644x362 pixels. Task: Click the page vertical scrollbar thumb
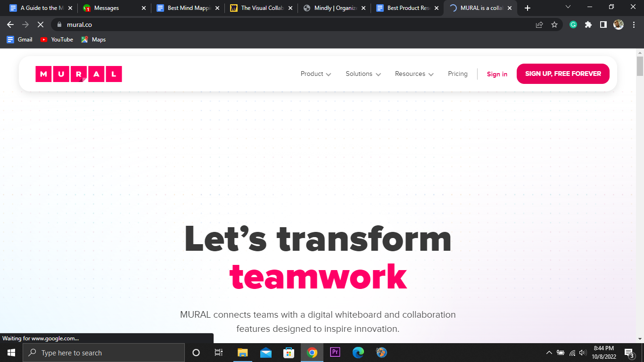(x=640, y=66)
